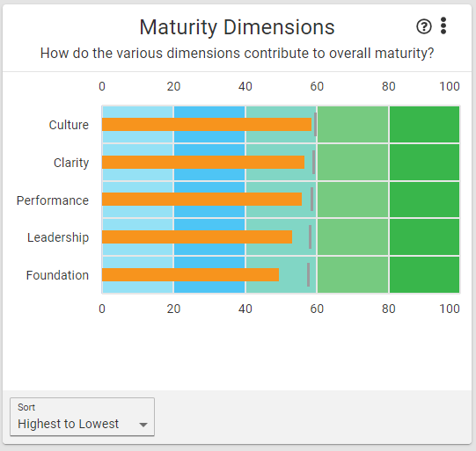Click the gray benchmark marker in Performance row
Image resolution: width=476 pixels, height=451 pixels.
pyautogui.click(x=311, y=200)
